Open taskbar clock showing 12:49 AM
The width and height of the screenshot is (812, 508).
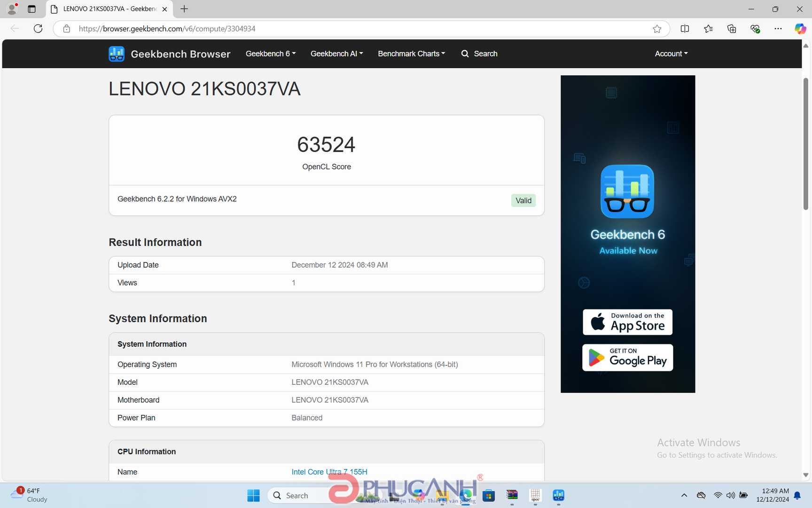coord(773,495)
